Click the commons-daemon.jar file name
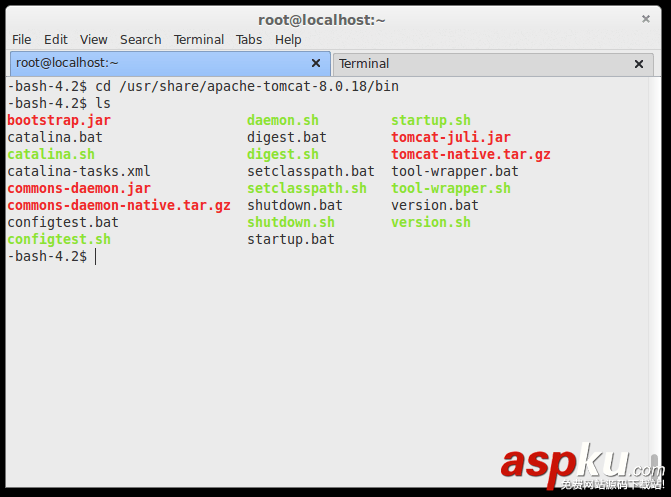671x497 pixels. [x=79, y=188]
